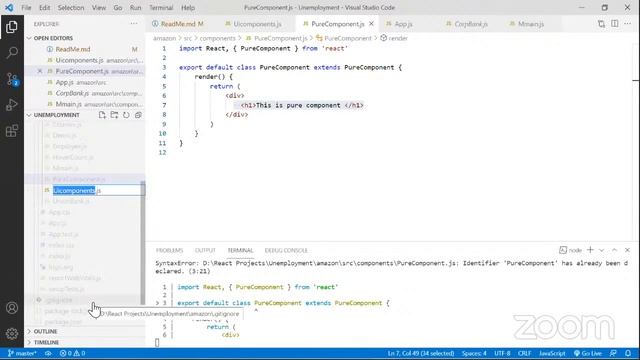This screenshot has width=640, height=360.
Task: Click the Explorer tree vertical scrollbar
Action: tap(143, 243)
